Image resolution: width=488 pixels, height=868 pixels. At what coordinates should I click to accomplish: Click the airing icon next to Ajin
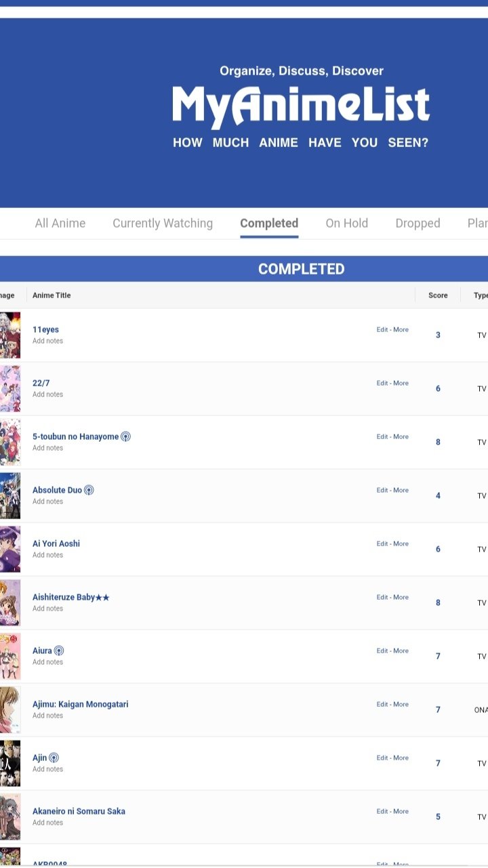point(54,758)
